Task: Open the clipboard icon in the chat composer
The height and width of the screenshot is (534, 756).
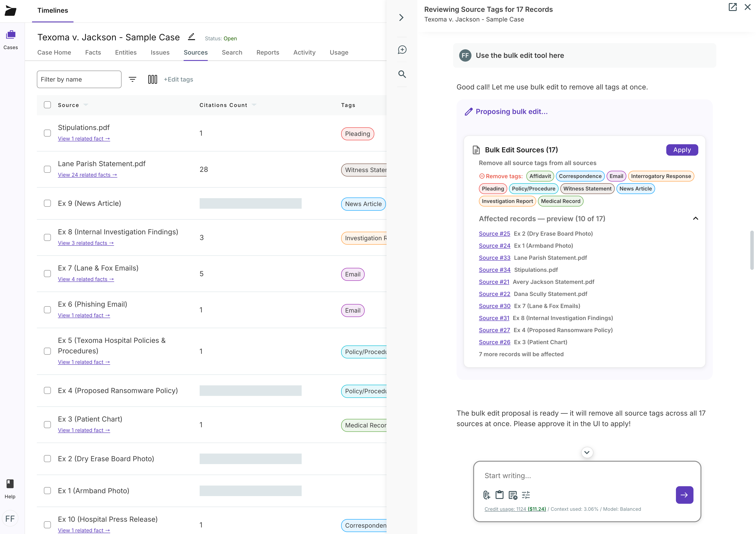Action: [x=500, y=495]
